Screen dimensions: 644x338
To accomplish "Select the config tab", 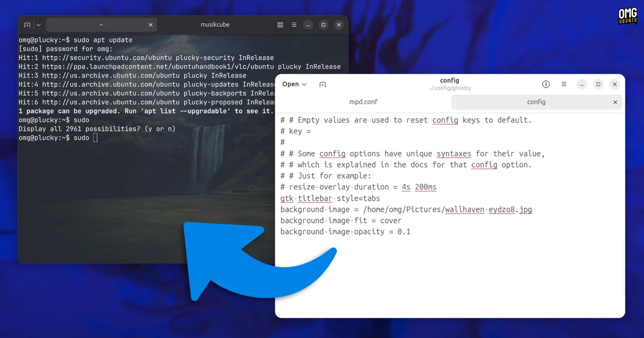I will click(x=536, y=102).
